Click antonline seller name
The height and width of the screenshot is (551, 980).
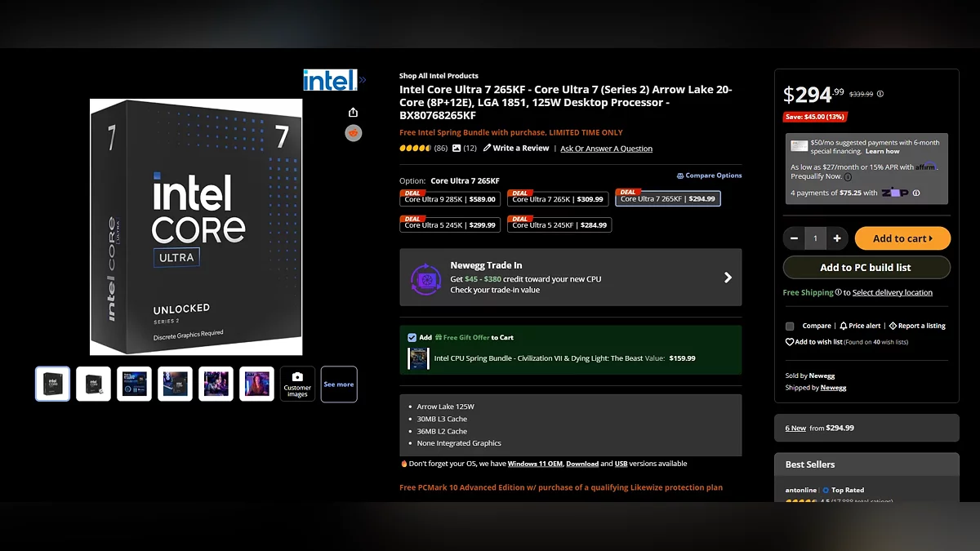[x=801, y=491]
